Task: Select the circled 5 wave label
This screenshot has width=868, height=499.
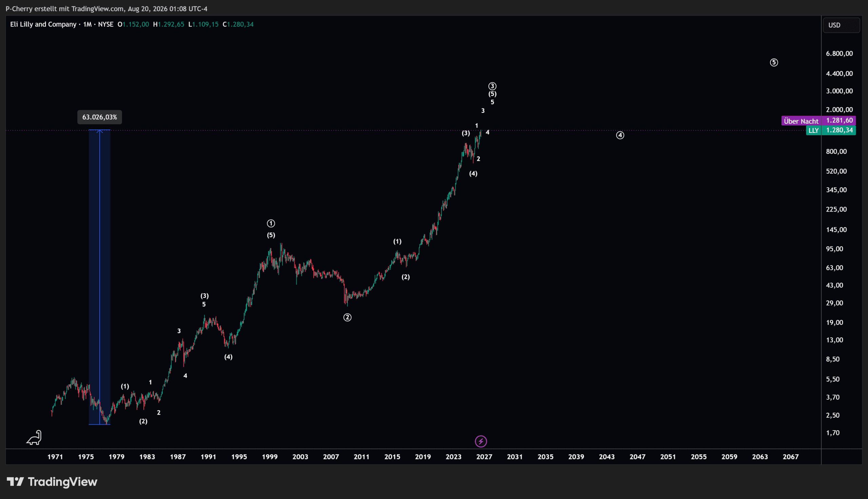Action: pos(774,62)
